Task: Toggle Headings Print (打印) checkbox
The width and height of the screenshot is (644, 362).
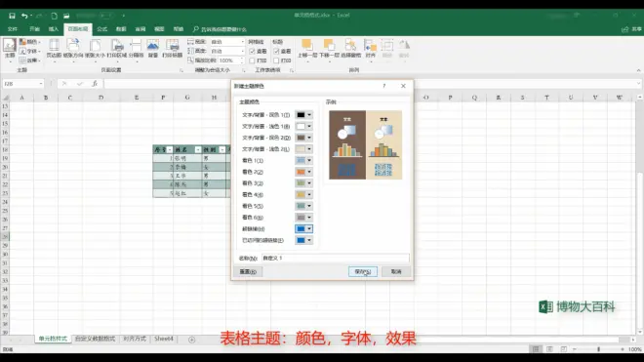Action: (276, 60)
